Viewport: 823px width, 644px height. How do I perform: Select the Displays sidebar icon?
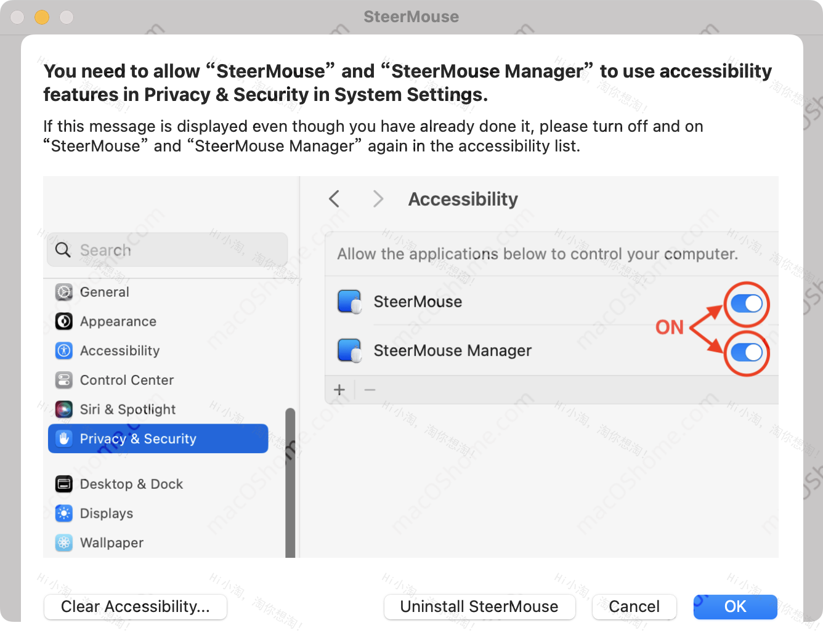tap(64, 513)
